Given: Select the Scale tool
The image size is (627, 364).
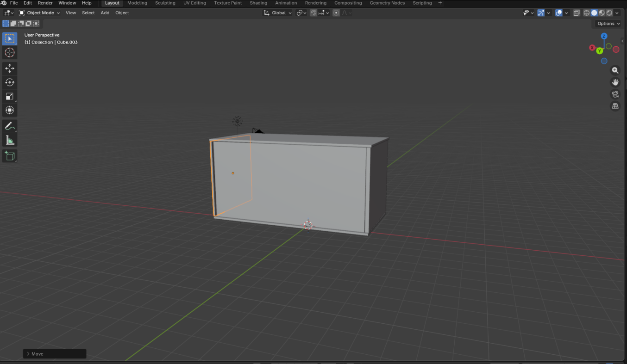Looking at the screenshot, I should coord(10,96).
